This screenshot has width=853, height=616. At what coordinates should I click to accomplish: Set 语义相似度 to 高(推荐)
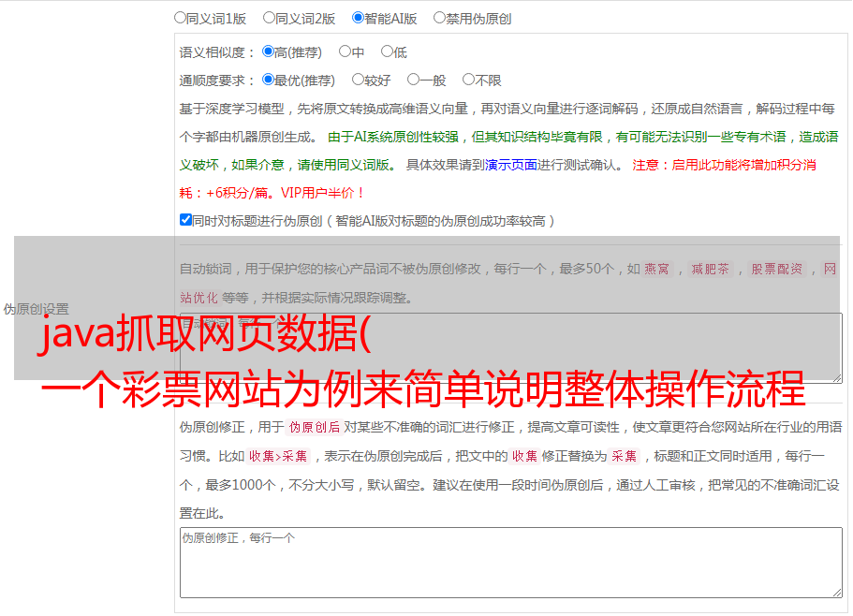click(x=268, y=51)
